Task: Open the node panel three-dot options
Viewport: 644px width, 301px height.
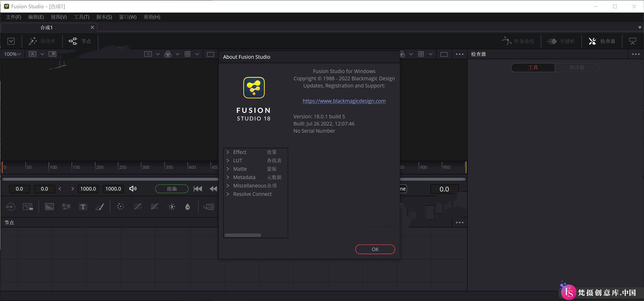Action: coord(459,222)
